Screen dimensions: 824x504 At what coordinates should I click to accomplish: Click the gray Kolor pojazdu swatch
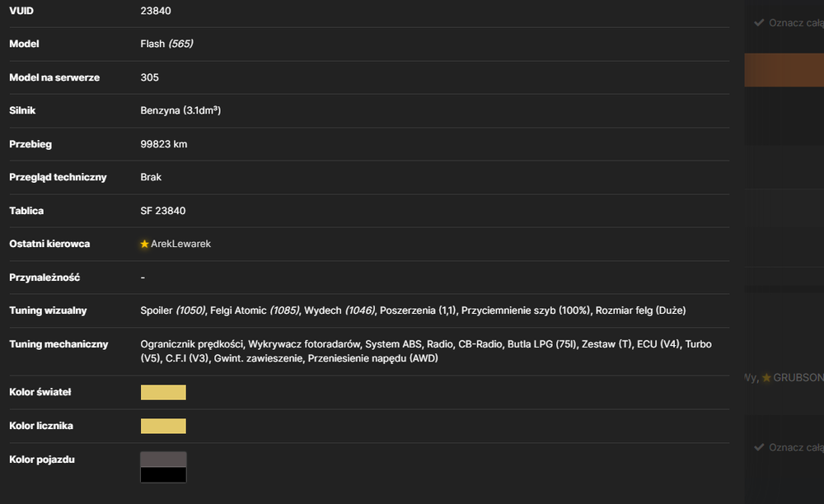[163, 460]
